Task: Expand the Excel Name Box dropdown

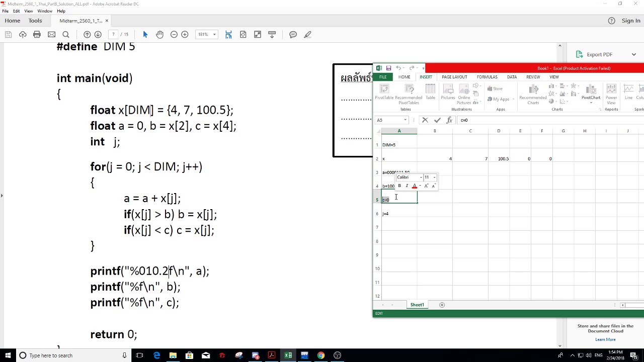Action: pos(405,120)
